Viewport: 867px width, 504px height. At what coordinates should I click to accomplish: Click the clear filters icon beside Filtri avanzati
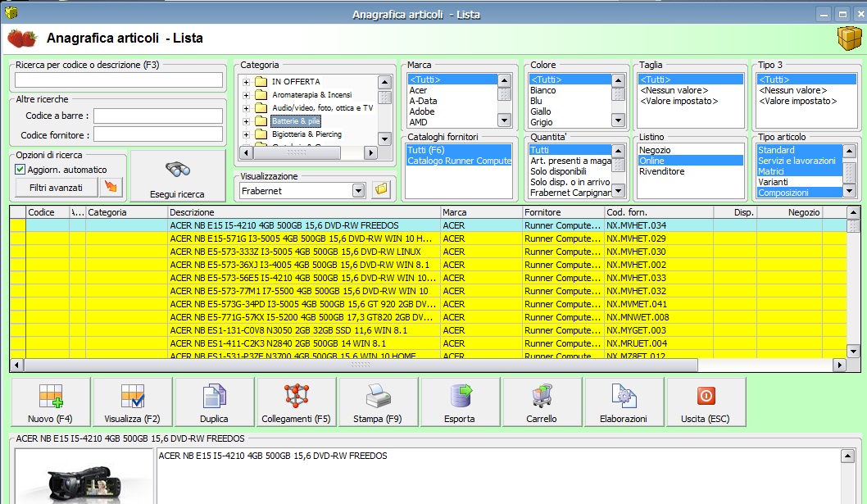pos(111,187)
